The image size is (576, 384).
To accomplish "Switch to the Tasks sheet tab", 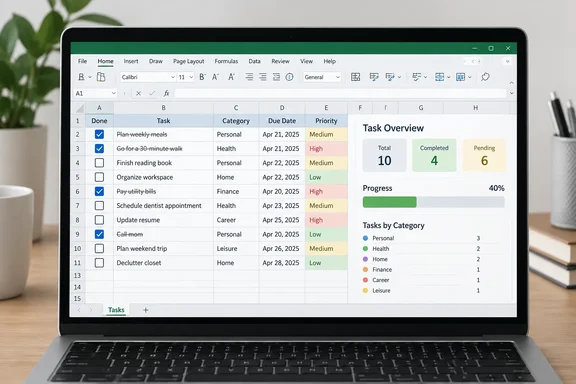I will click(116, 310).
